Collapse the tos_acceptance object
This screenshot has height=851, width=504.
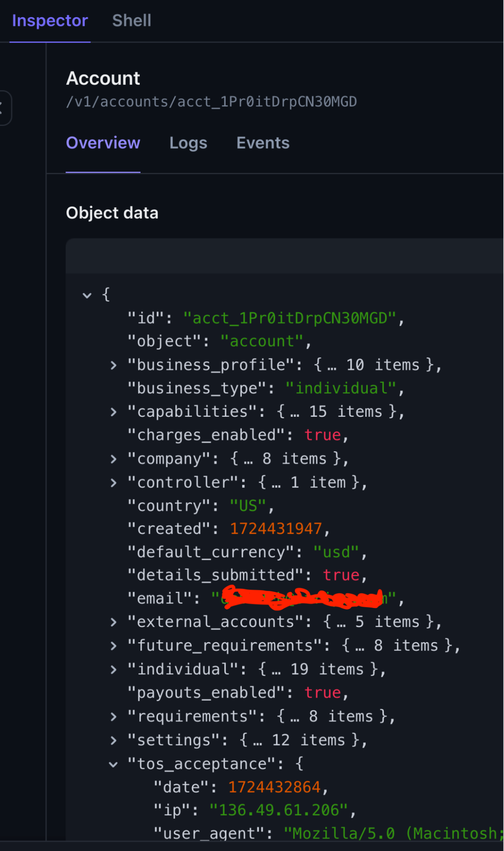(x=113, y=764)
